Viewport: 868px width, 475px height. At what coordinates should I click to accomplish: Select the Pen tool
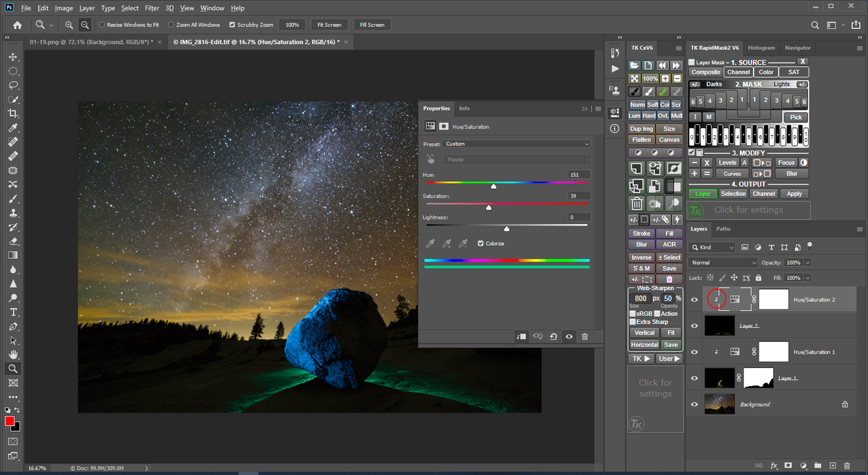tap(13, 326)
